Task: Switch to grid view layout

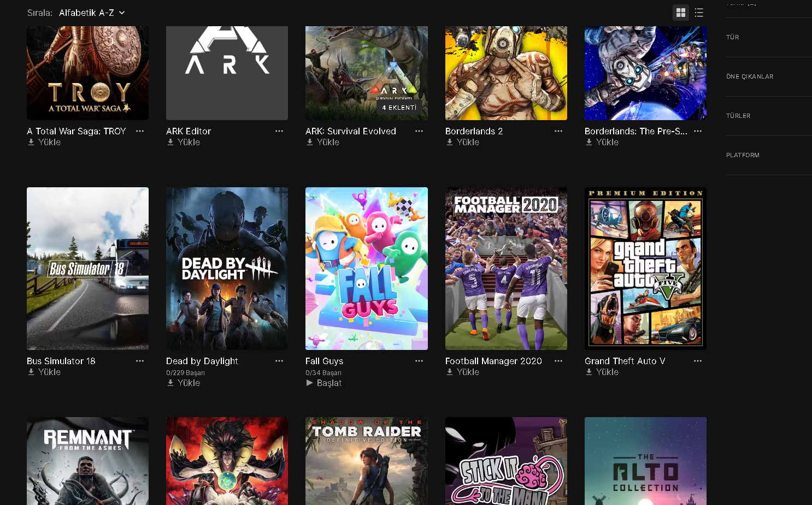Action: (681, 13)
